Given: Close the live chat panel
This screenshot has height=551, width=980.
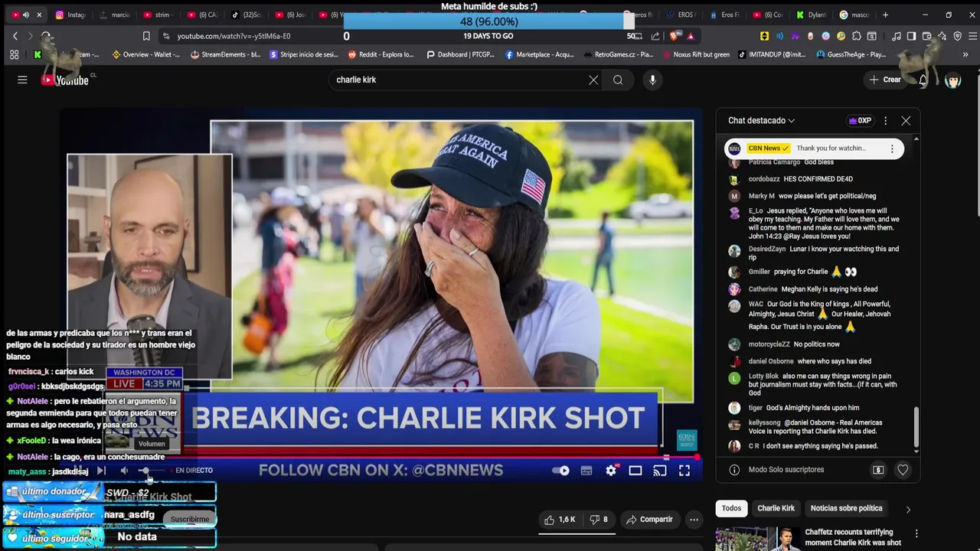Looking at the screenshot, I should (x=906, y=121).
